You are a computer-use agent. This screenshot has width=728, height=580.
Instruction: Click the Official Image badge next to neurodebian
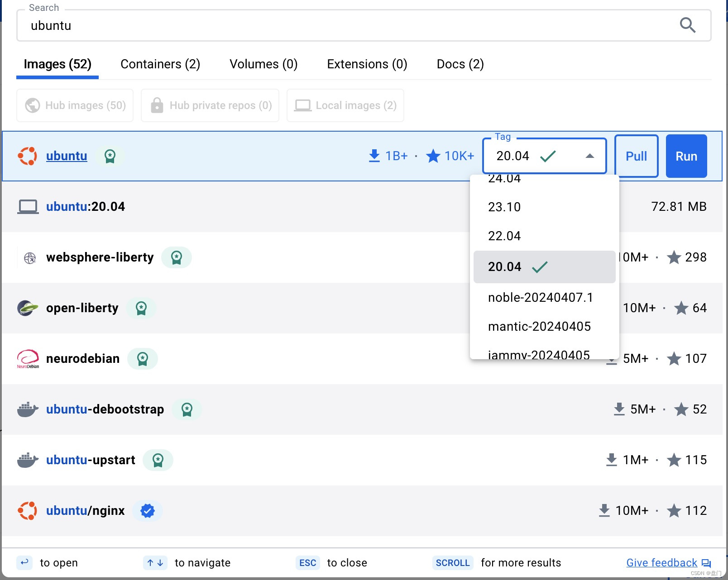[143, 359]
